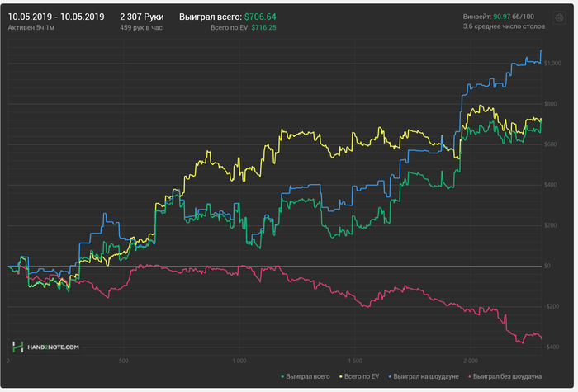The image size is (578, 392).
Task: Toggle the 'Выиграл без шоудауна' legend series
Action: pyautogui.click(x=505, y=376)
